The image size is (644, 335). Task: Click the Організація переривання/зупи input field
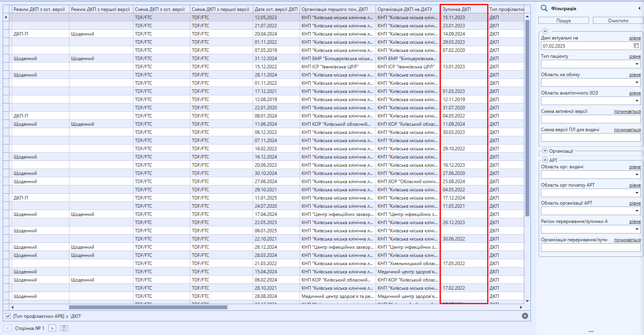point(591,248)
